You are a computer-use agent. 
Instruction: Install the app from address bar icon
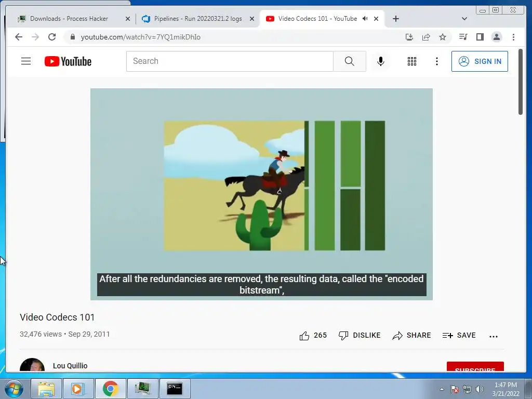pos(409,37)
